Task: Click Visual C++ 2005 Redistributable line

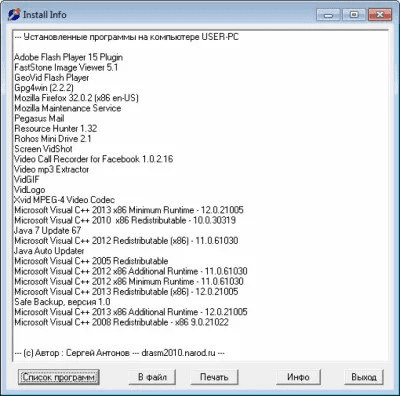Action: click(x=91, y=261)
